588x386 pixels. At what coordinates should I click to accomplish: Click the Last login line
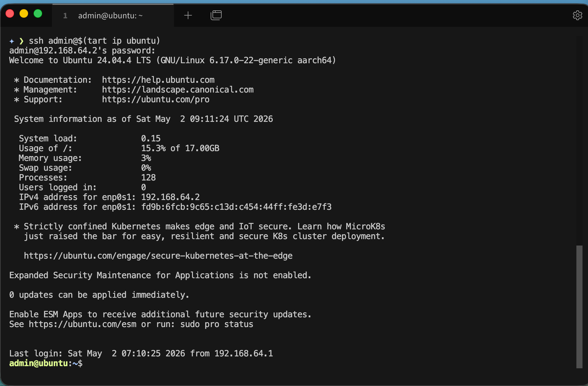[141, 354]
